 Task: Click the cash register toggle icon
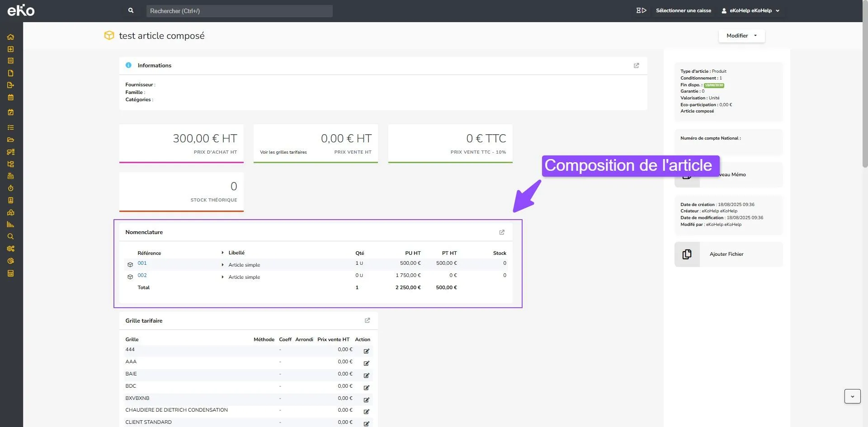pyautogui.click(x=641, y=10)
